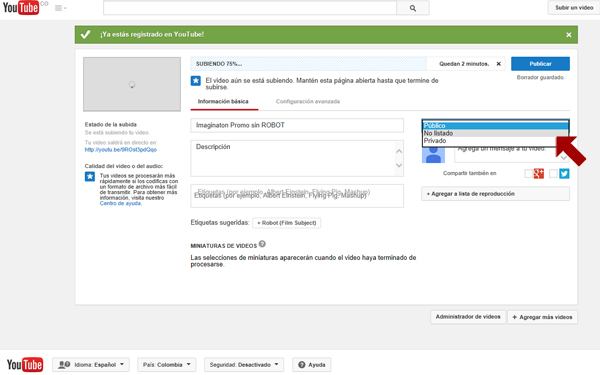Click Agregar más videos button
The image size is (600, 375).
click(542, 317)
